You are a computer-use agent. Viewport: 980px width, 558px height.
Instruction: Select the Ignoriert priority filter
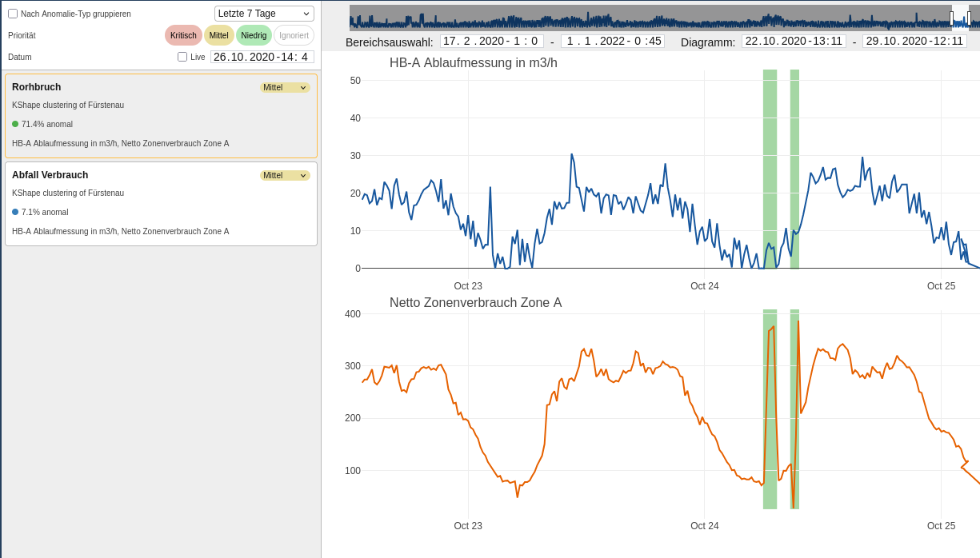(x=294, y=35)
